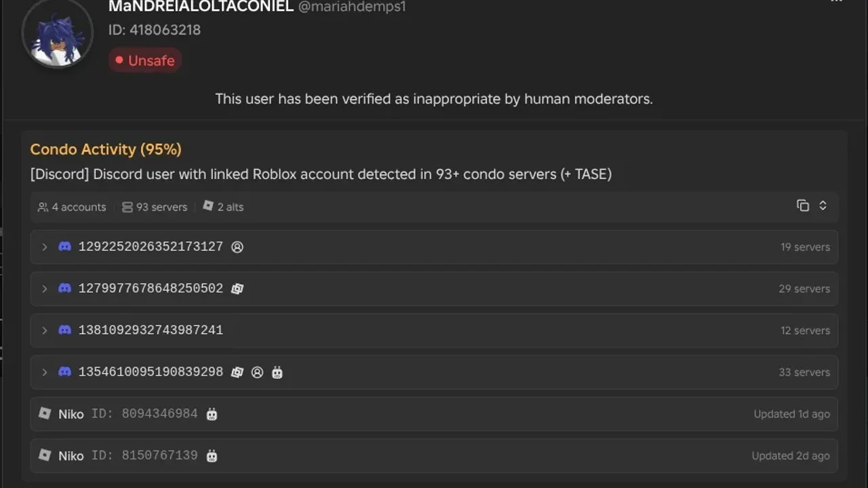868x488 pixels.
Task: Expand the 33 servers account entry
Action: click(45, 372)
